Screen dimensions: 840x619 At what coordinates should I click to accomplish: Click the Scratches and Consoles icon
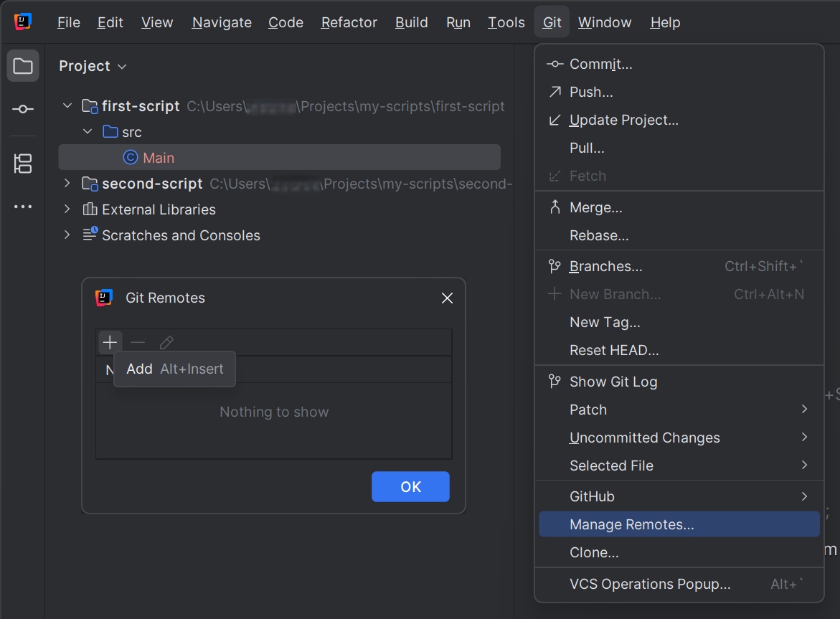coord(90,234)
